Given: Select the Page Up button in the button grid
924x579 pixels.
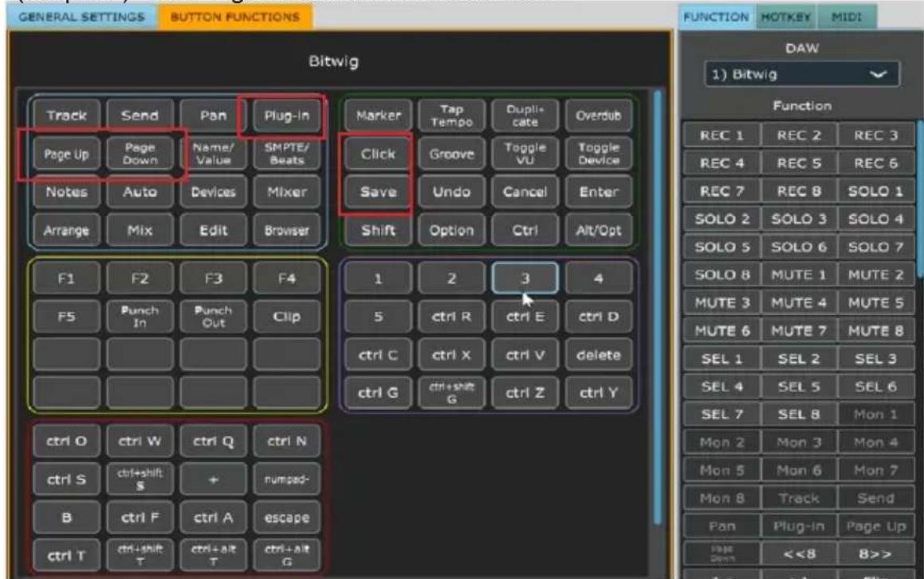Looking at the screenshot, I should (66, 154).
